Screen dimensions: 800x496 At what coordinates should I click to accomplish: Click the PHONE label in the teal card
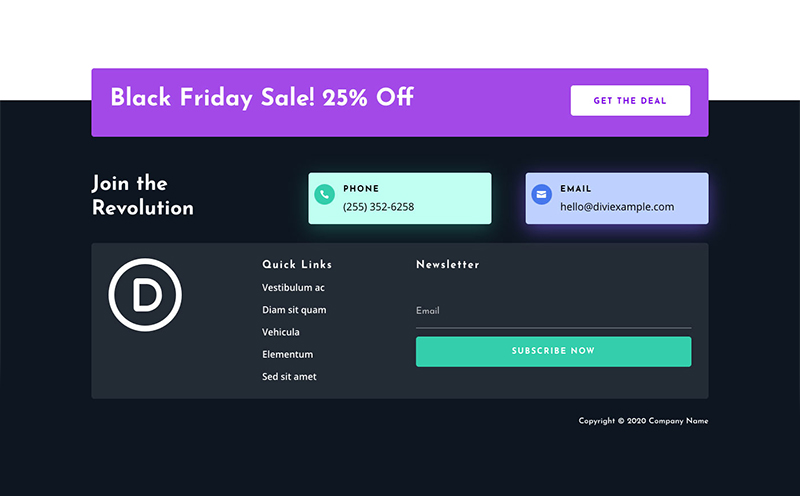pyautogui.click(x=361, y=189)
